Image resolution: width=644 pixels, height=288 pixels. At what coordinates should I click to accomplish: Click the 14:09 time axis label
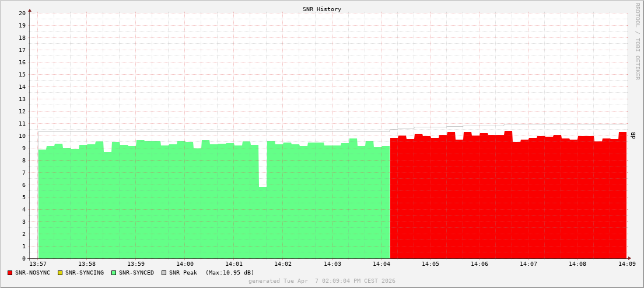[x=626, y=264]
